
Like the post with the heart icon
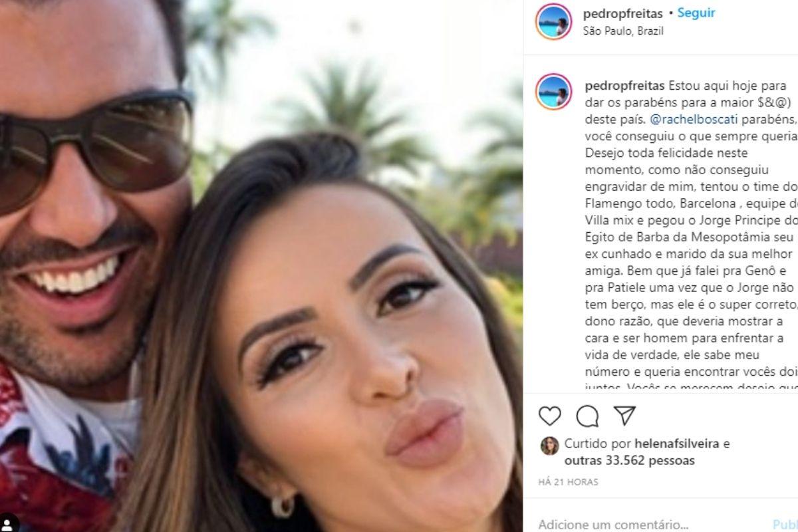coord(550,415)
